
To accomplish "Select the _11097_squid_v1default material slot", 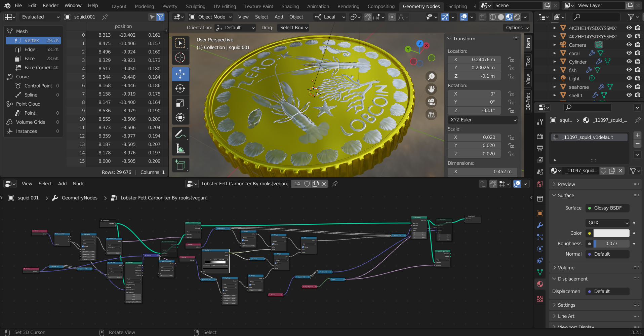I will 589,137.
